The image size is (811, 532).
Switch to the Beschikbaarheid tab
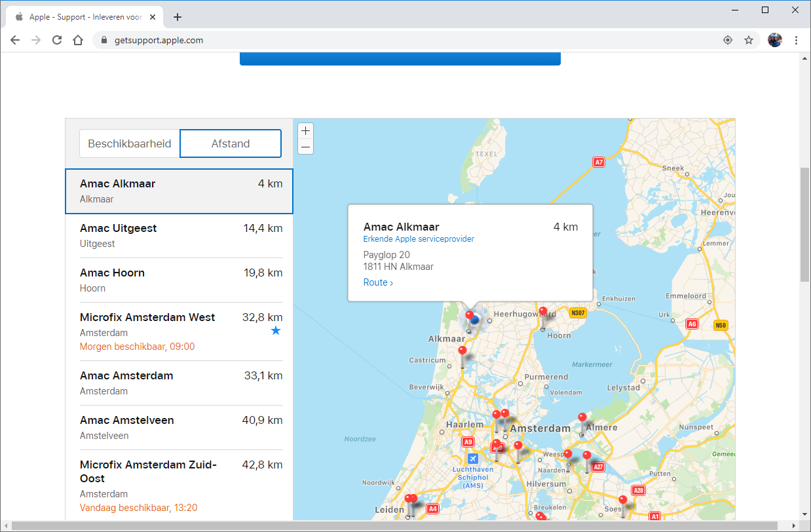130,143
